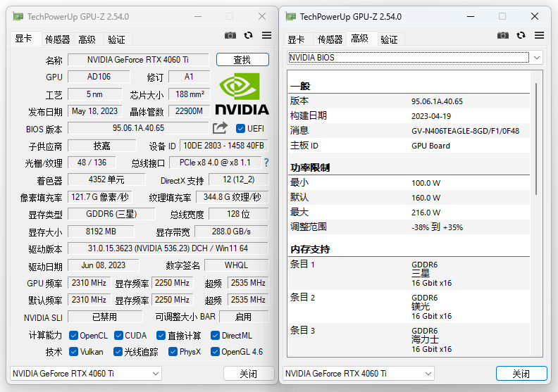Click the 288.0 GB/s bandwidth field
Viewport: 558px width, 392px height.
pyautogui.click(x=231, y=232)
